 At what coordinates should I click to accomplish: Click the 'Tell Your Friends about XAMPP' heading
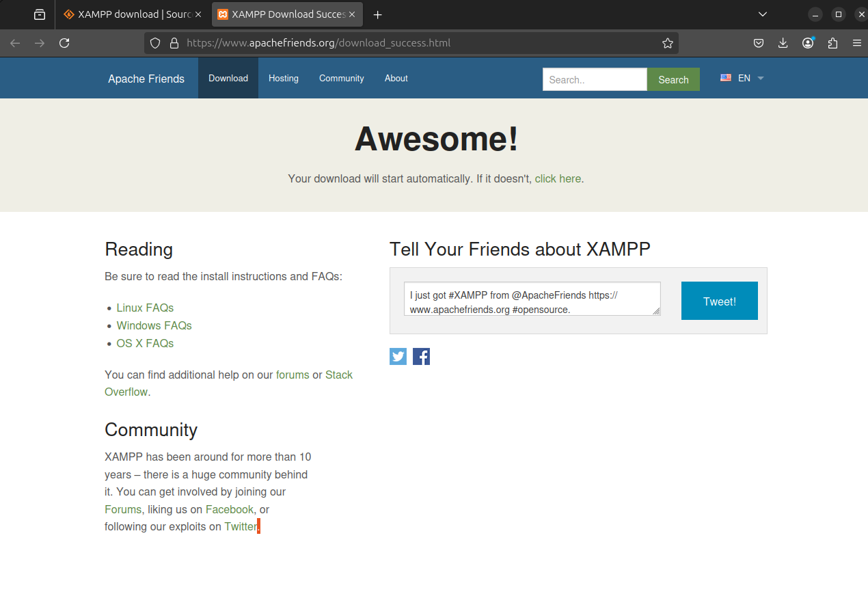[520, 249]
